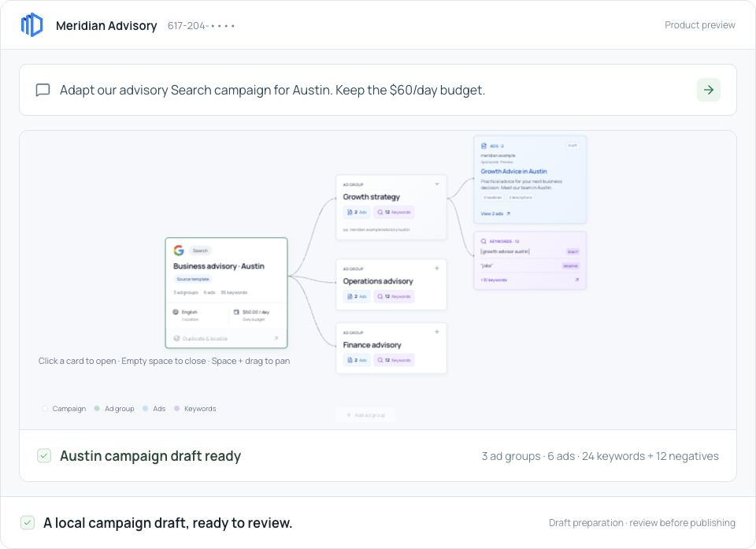Image resolution: width=756 pixels, height=549 pixels.
Task: Click the Ads document icon in Finance advisory
Action: 350,360
